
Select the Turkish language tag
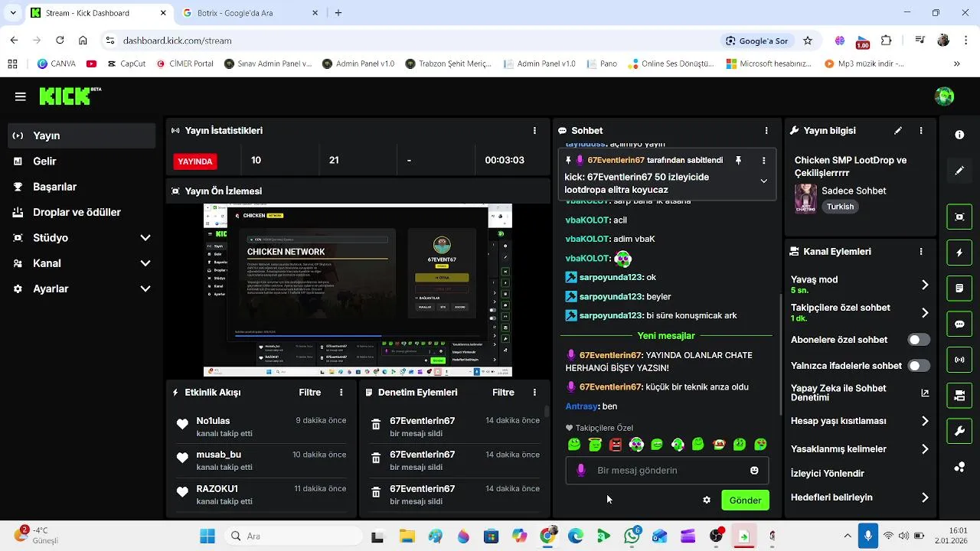(840, 207)
